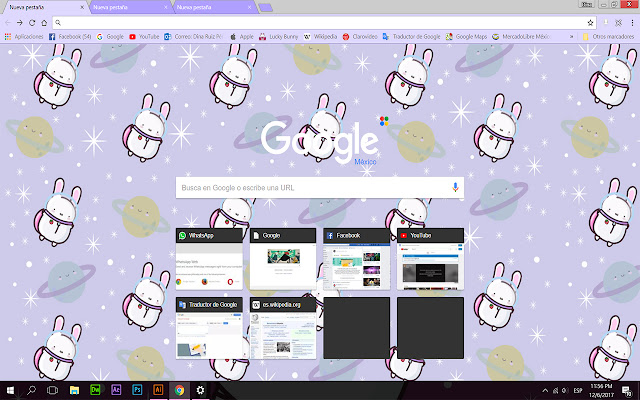Click the Chrome taskbar icon
This screenshot has height=400, width=640.
[179, 390]
